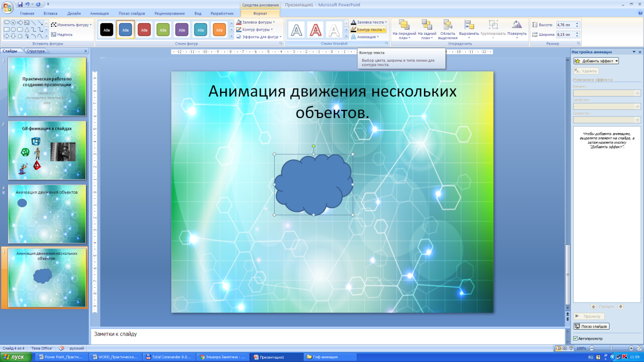This screenshot has height=362, width=644.
Task: Select the red Абв shape style swatch
Action: [144, 30]
